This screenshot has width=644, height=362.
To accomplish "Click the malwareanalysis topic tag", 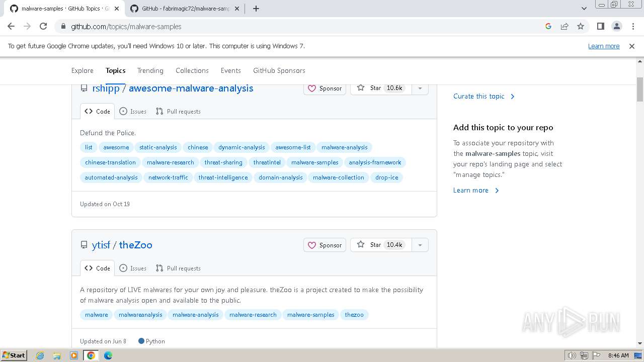I will click(140, 315).
